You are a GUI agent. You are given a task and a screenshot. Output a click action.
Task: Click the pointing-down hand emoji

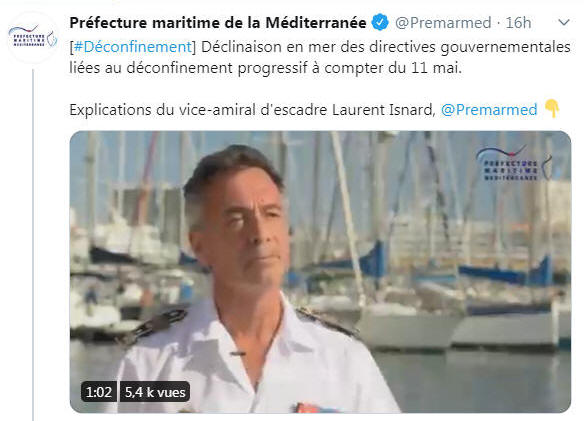coord(552,109)
